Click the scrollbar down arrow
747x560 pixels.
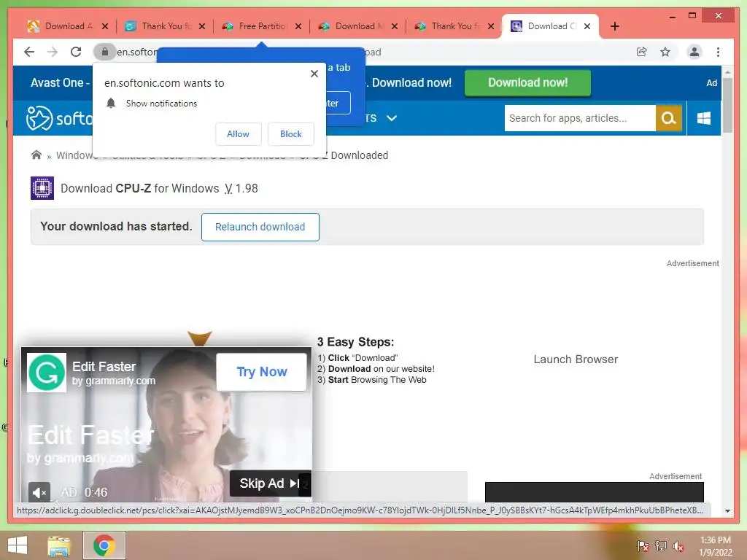(x=727, y=511)
